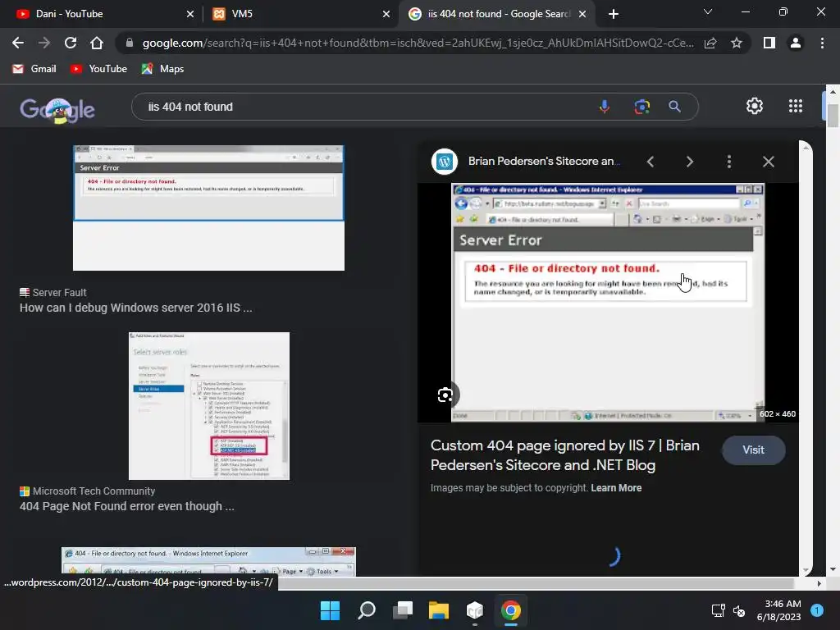Bookmark this page with the star
This screenshot has height=630, width=840.
tap(737, 43)
